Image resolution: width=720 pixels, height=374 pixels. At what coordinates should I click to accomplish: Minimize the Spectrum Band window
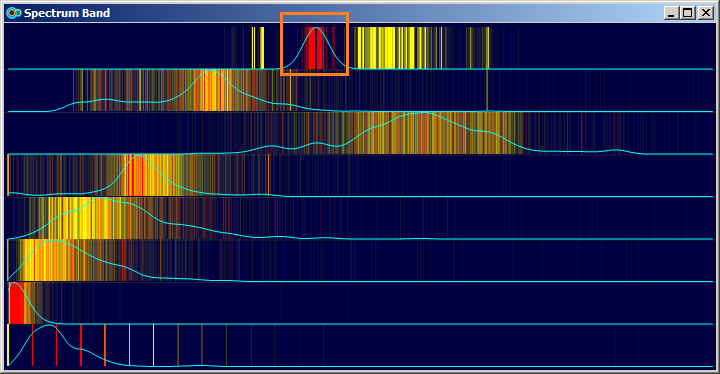click(671, 13)
